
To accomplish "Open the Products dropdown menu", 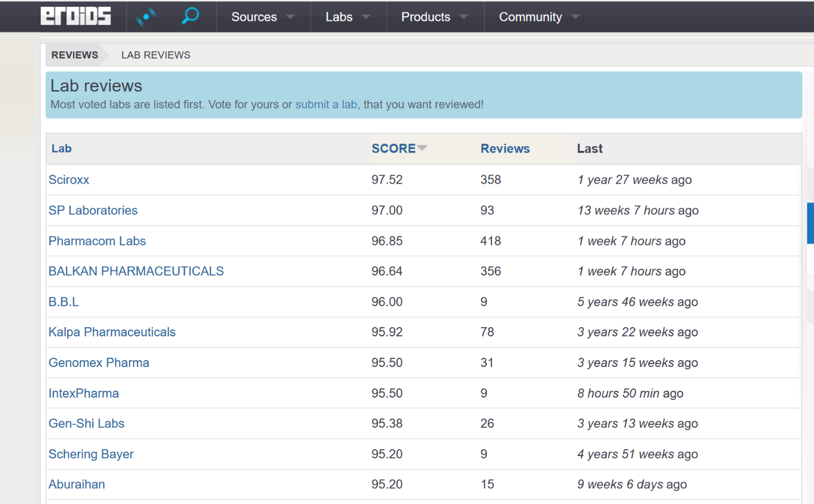I will point(434,17).
